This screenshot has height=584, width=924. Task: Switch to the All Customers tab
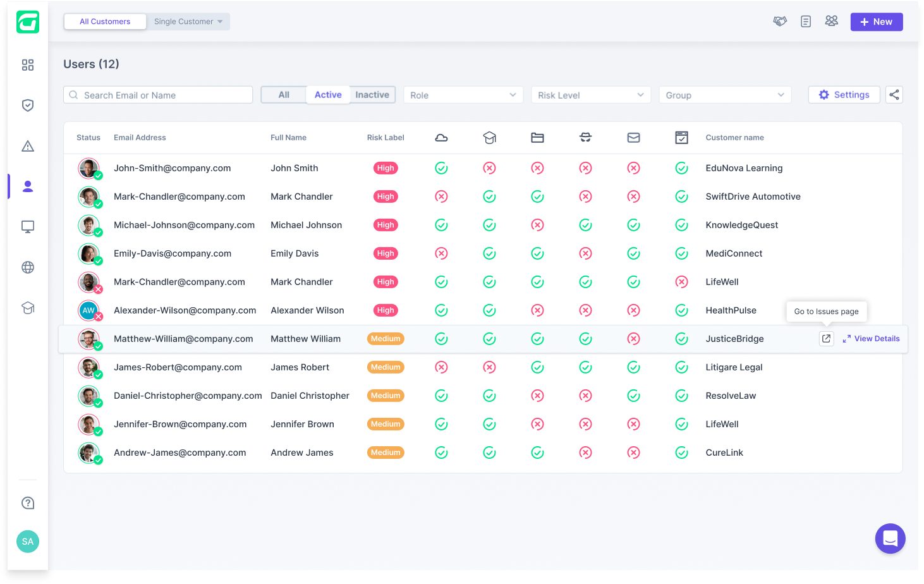tap(105, 21)
